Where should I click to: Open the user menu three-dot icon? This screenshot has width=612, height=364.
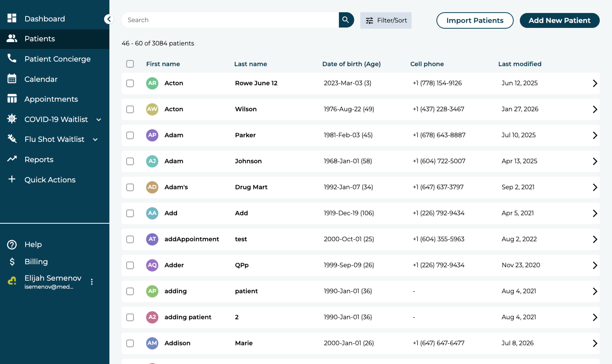[92, 282]
